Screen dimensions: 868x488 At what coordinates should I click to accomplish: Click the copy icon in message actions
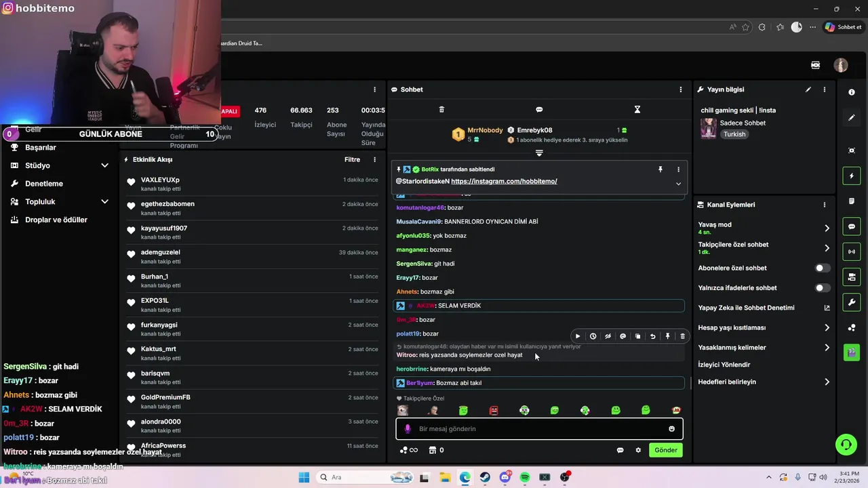637,336
